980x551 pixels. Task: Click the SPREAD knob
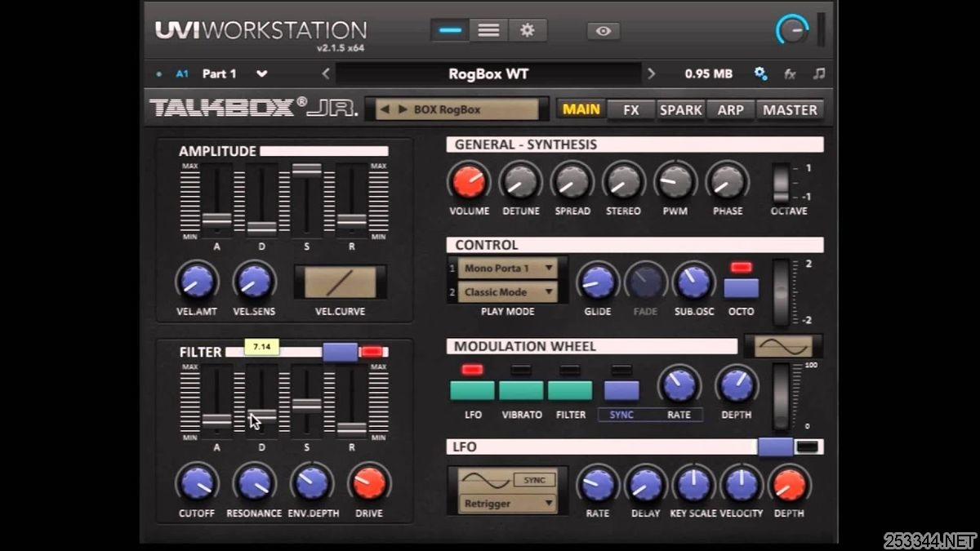pos(572,180)
